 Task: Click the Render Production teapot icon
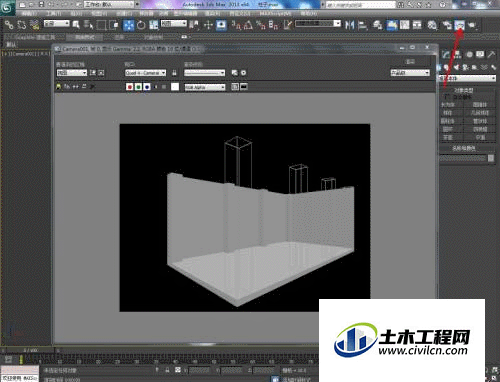[x=472, y=25]
